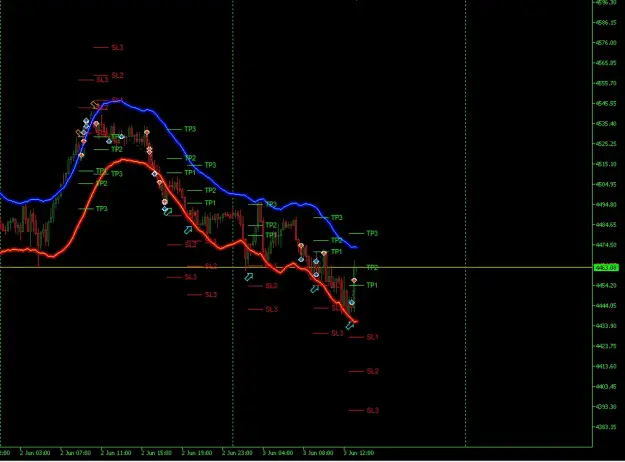Select the 2 Jun 07:00 time label
The height and width of the screenshot is (462, 625).
75,453
